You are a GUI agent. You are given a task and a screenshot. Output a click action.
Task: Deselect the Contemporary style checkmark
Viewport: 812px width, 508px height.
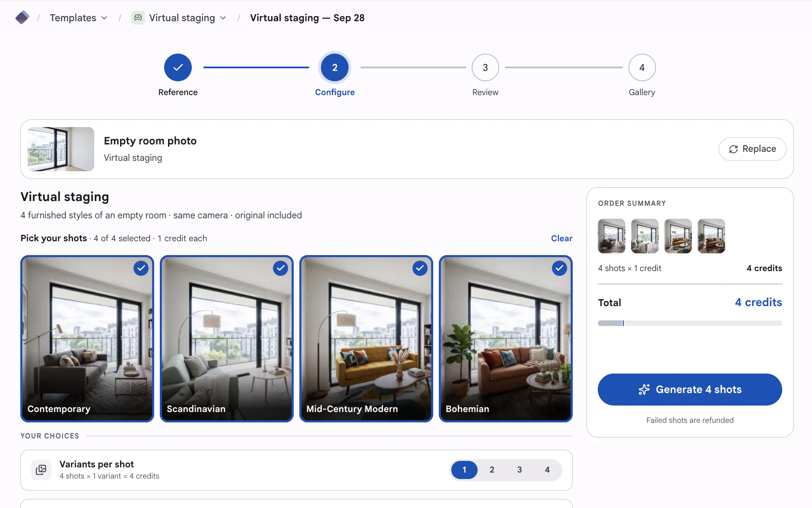coord(141,268)
